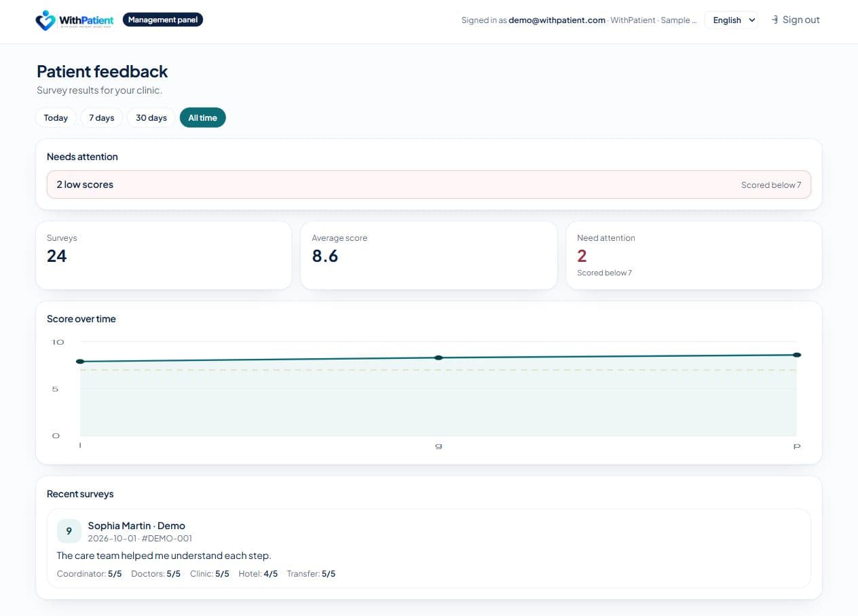The image size is (858, 616).
Task: Click the last point on score chart
Action: coord(797,355)
